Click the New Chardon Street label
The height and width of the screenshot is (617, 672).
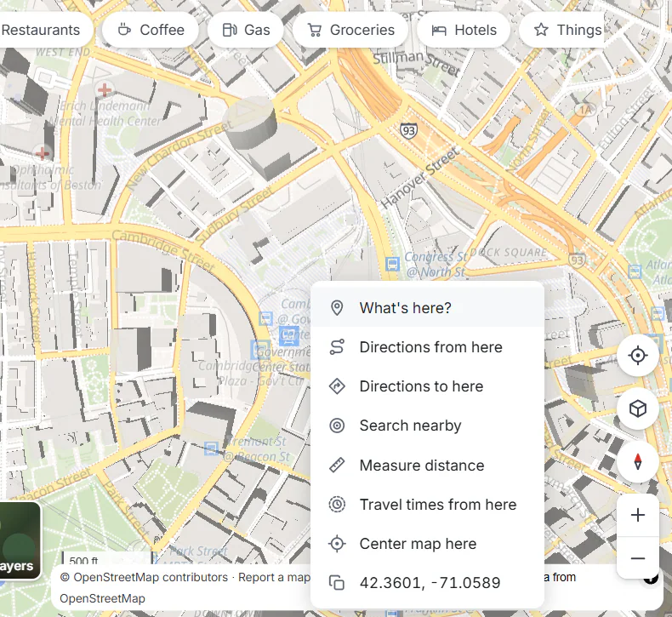tap(180, 155)
